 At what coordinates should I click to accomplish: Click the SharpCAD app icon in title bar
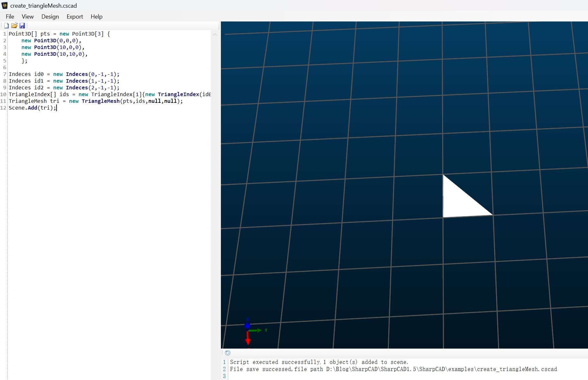pyautogui.click(x=5, y=5)
